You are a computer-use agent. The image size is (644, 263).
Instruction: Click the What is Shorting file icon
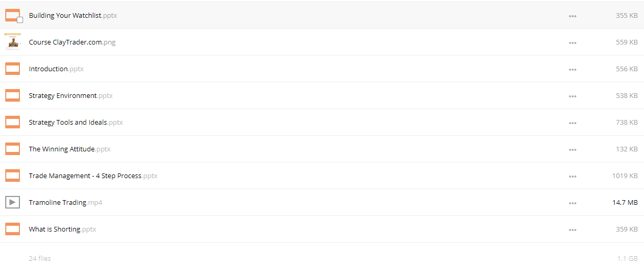coord(13,229)
